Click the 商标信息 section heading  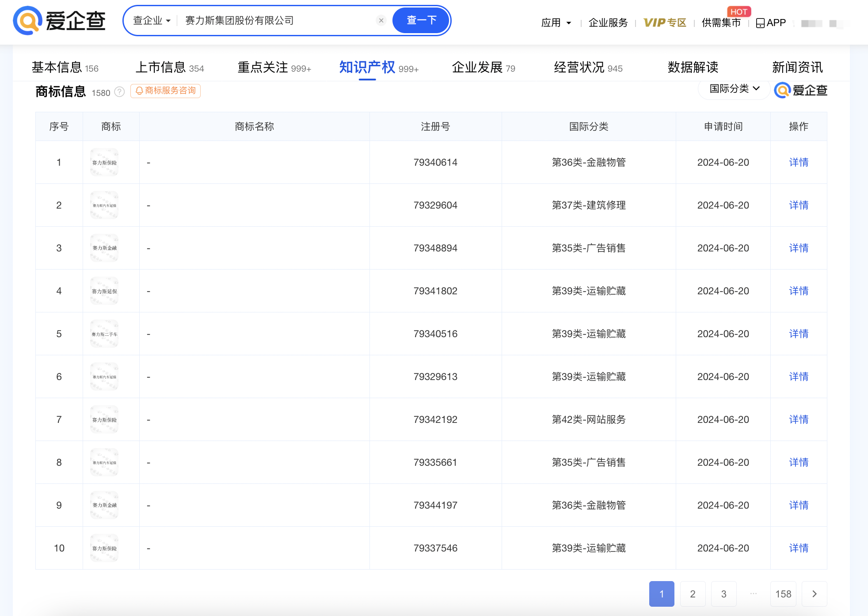coord(61,91)
